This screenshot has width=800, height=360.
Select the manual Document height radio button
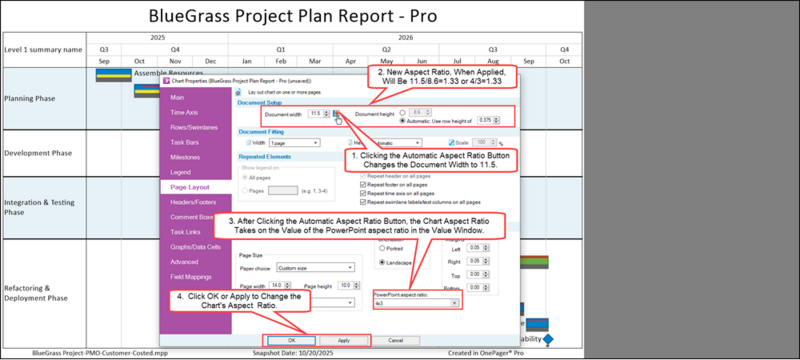[403, 112]
